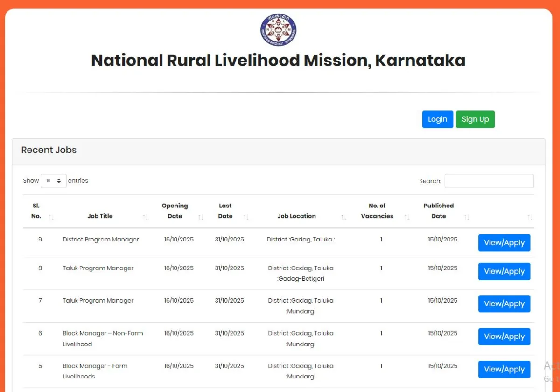
Task: View/Apply for Sl. No. 7 Taluk Program Manager
Action: click(504, 304)
